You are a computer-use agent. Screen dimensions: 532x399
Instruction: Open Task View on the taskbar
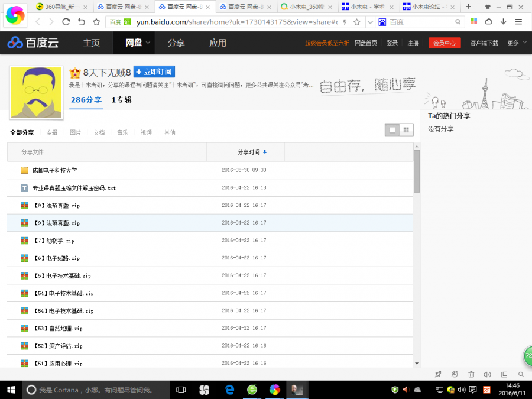coord(181,390)
